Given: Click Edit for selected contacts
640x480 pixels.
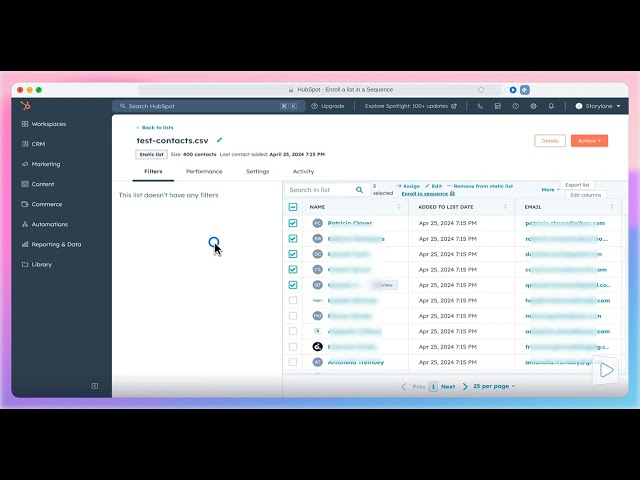Looking at the screenshot, I should pos(433,186).
